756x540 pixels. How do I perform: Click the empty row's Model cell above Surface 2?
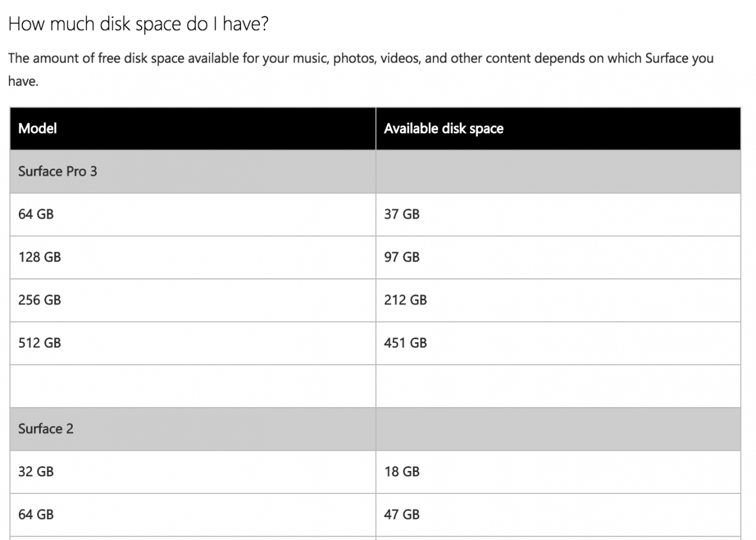pos(193,386)
